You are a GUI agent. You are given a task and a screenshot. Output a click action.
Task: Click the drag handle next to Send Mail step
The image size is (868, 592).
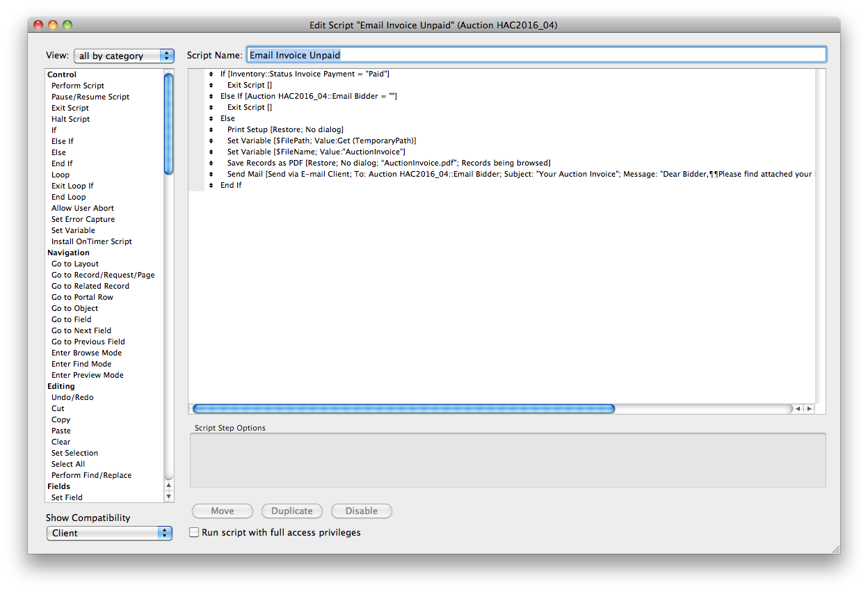click(211, 174)
